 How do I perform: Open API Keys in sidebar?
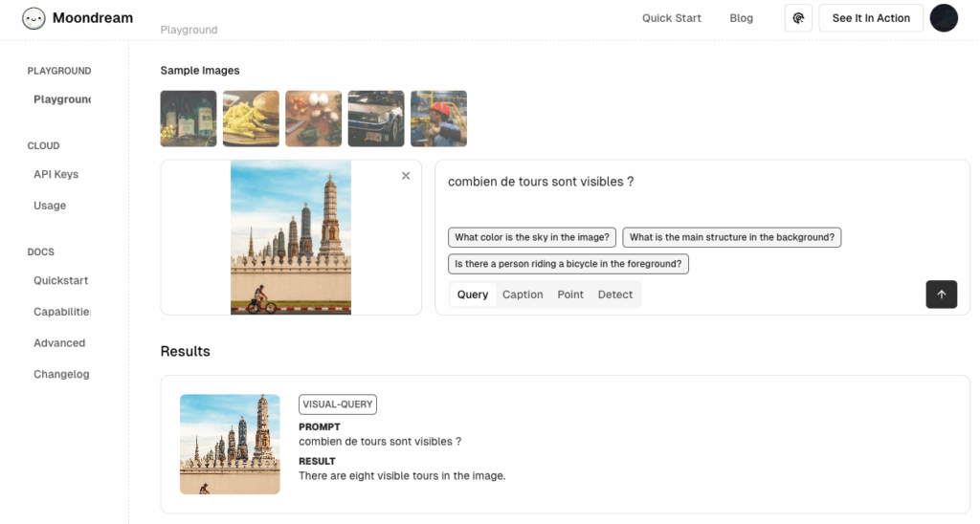[x=56, y=174]
